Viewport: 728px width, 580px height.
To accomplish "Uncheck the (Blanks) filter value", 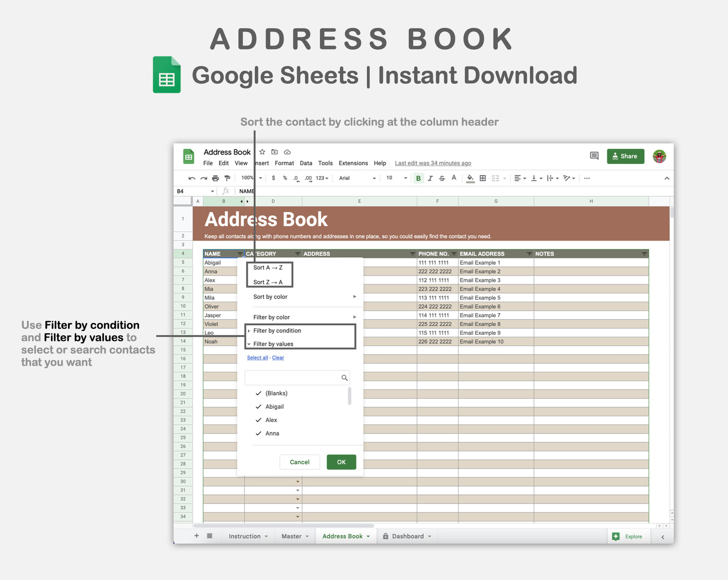I will [x=258, y=393].
